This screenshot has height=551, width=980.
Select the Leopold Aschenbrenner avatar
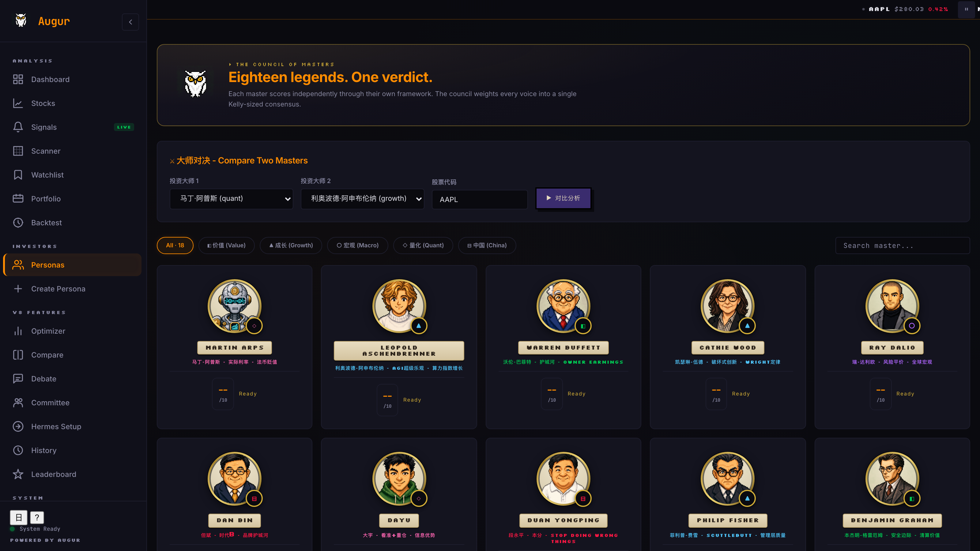pos(399,306)
